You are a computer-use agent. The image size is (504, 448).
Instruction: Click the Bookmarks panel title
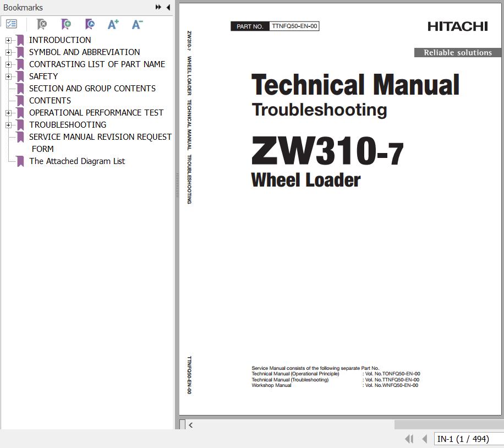23,7
